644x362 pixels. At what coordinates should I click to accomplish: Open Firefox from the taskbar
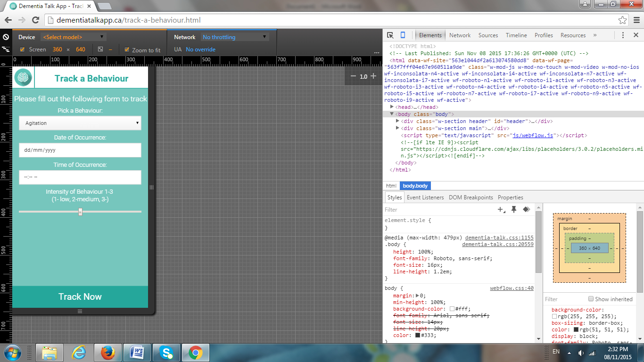pos(108,353)
